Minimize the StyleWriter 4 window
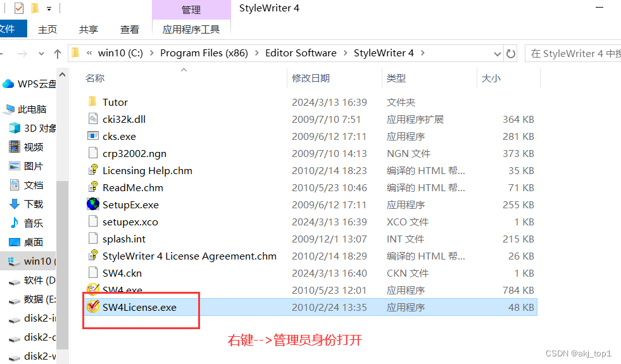The width and height of the screenshot is (621, 364). 599,8
